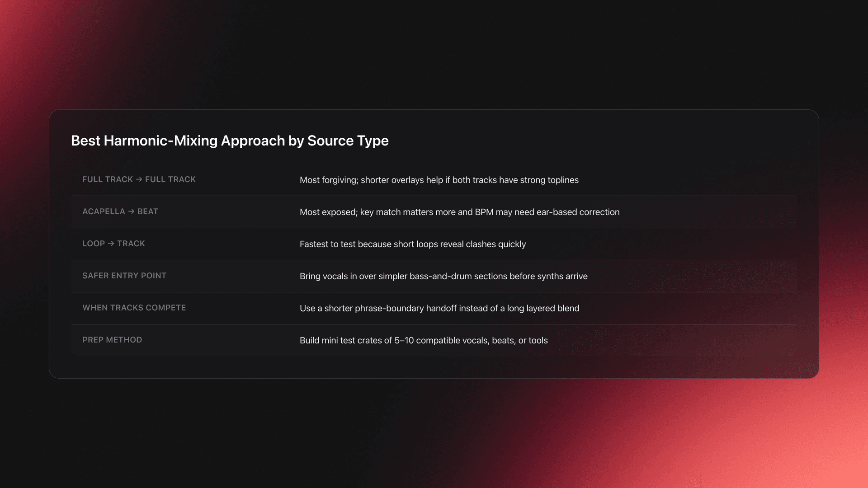Select the BEAT label word
The image size is (868, 488).
[x=148, y=211]
